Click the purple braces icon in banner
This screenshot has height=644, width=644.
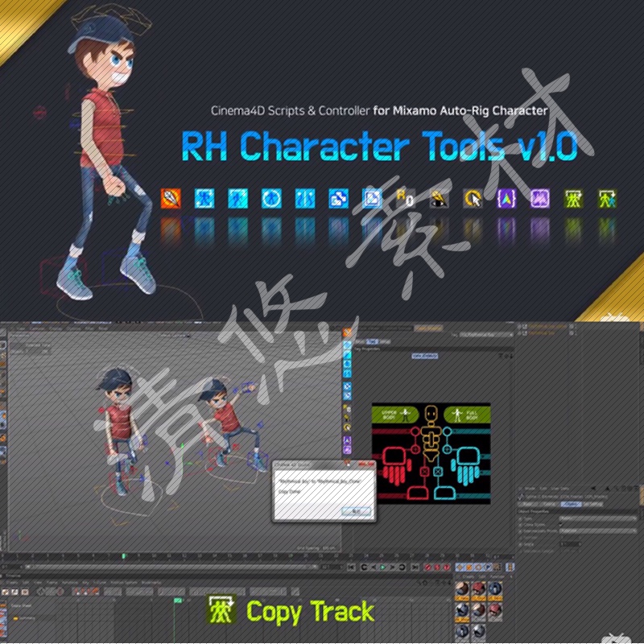pyautogui.click(x=506, y=198)
